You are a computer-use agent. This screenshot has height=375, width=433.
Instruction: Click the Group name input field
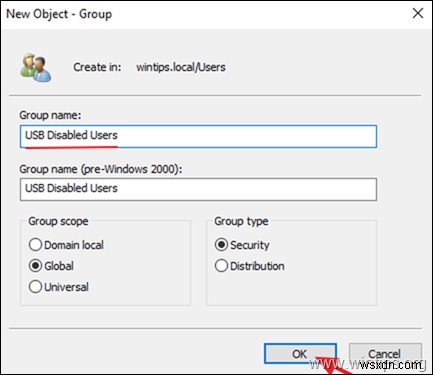click(x=198, y=136)
